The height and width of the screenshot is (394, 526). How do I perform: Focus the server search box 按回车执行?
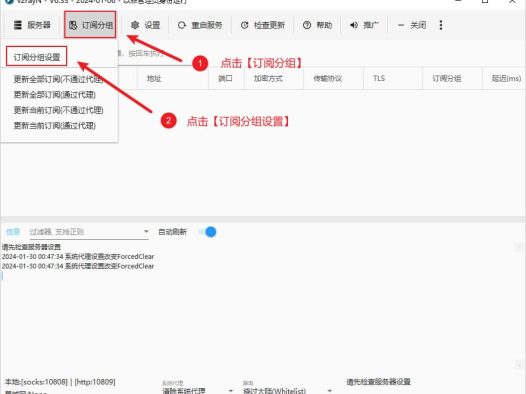(x=154, y=54)
